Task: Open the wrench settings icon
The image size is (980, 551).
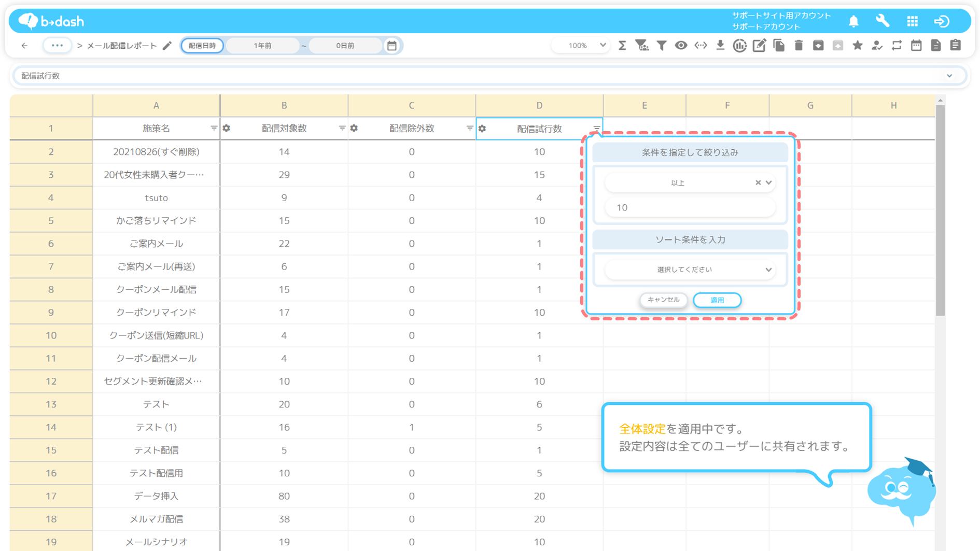Action: (883, 21)
